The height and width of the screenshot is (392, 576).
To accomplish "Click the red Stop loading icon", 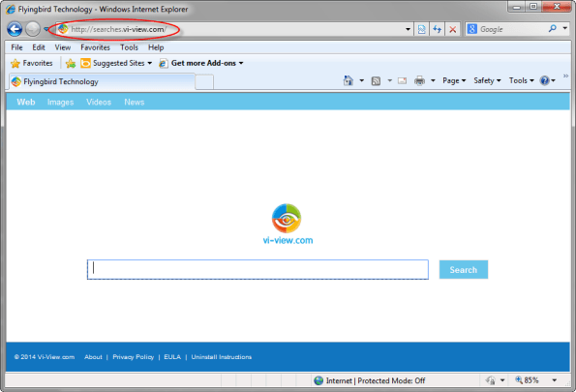I will pos(453,29).
